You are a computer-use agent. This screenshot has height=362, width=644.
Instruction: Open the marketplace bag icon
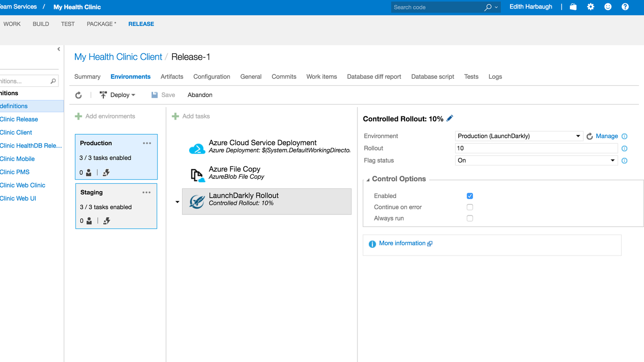tap(573, 7)
